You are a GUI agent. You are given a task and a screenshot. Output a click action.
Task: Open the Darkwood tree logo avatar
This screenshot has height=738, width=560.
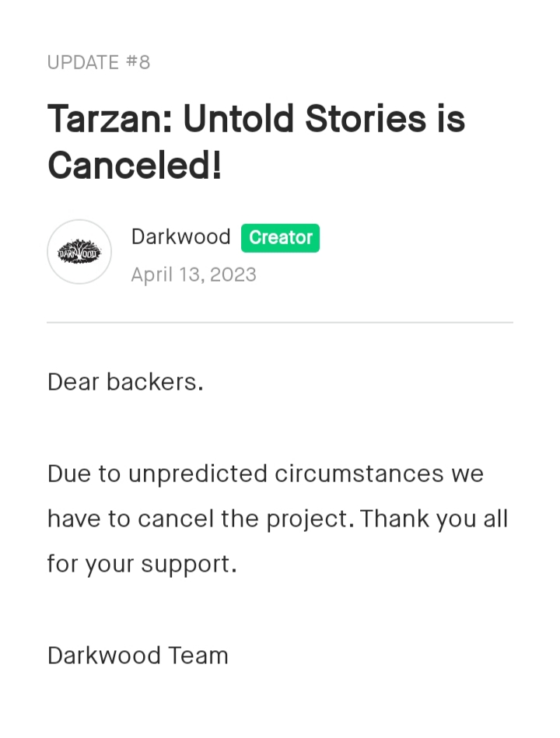point(79,252)
